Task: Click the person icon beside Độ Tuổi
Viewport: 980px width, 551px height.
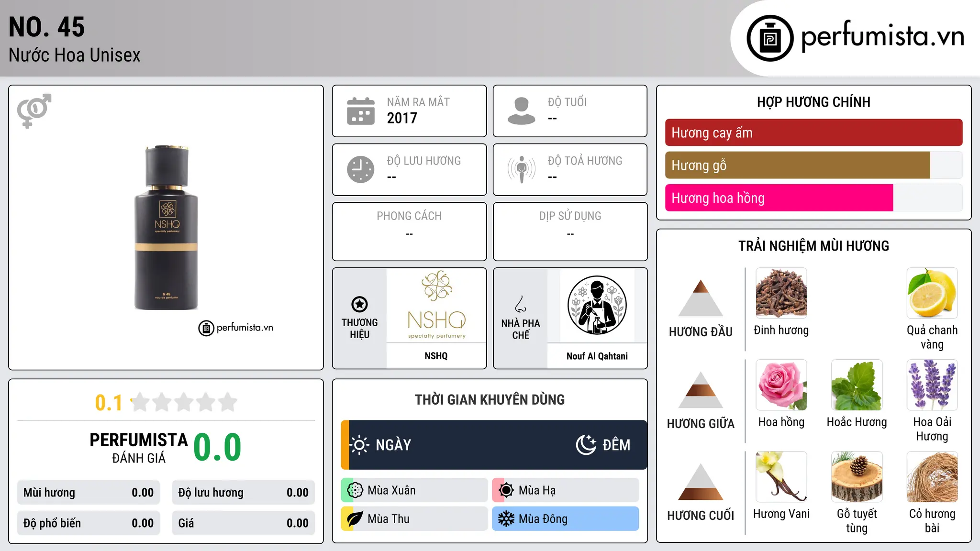Action: [522, 111]
